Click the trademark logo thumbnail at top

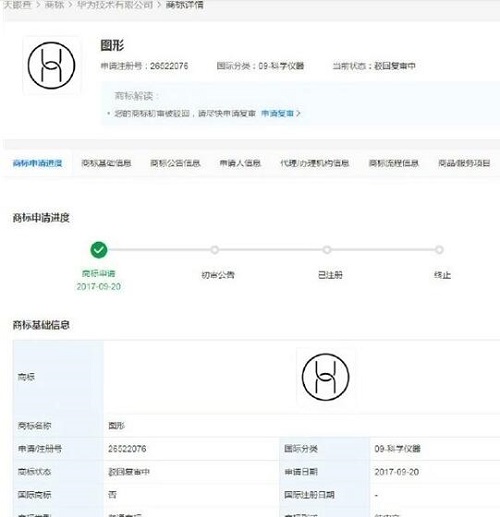pos(51,65)
